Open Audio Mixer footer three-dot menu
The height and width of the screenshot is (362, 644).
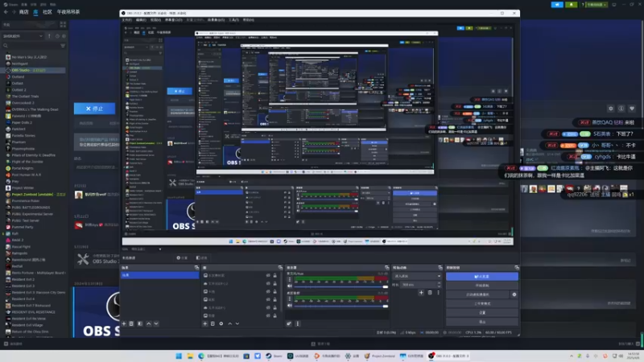298,324
